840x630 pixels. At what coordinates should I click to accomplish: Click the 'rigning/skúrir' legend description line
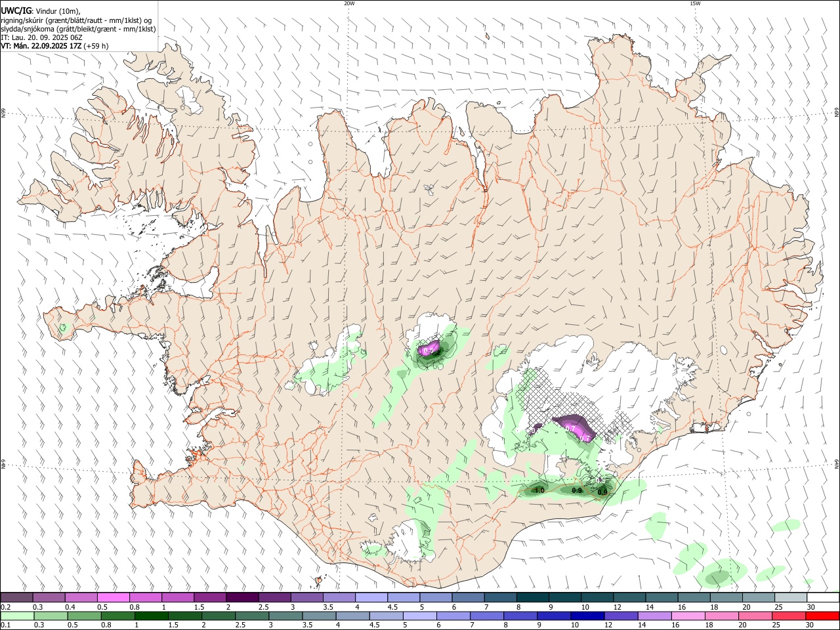(x=76, y=20)
